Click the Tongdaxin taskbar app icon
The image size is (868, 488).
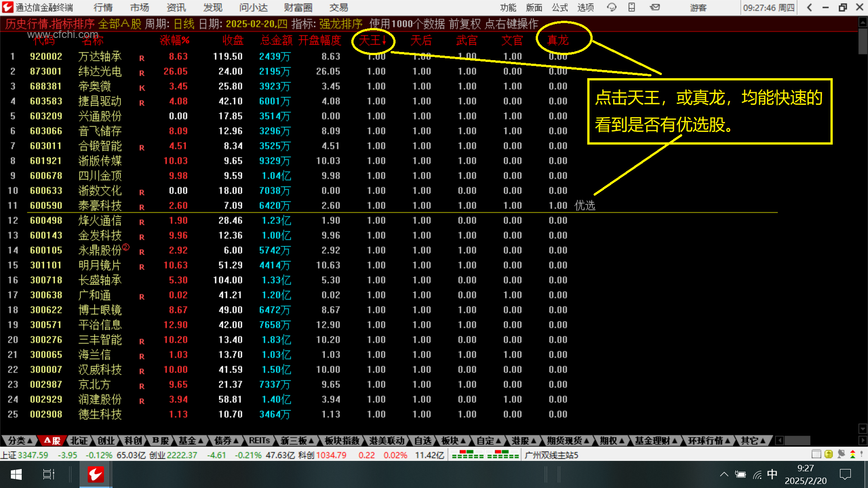95,474
